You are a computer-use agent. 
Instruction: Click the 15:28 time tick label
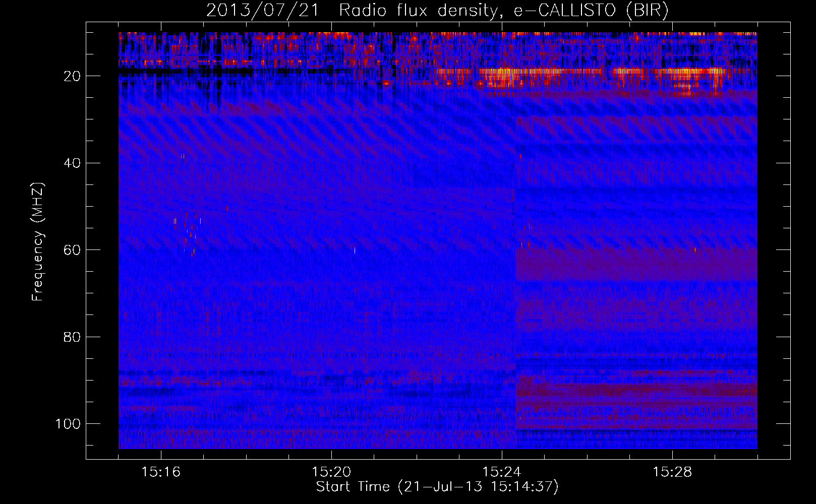[x=672, y=472]
